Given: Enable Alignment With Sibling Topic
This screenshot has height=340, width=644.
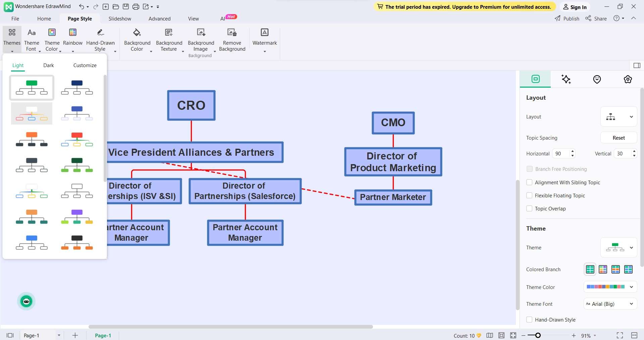Looking at the screenshot, I should (529, 182).
